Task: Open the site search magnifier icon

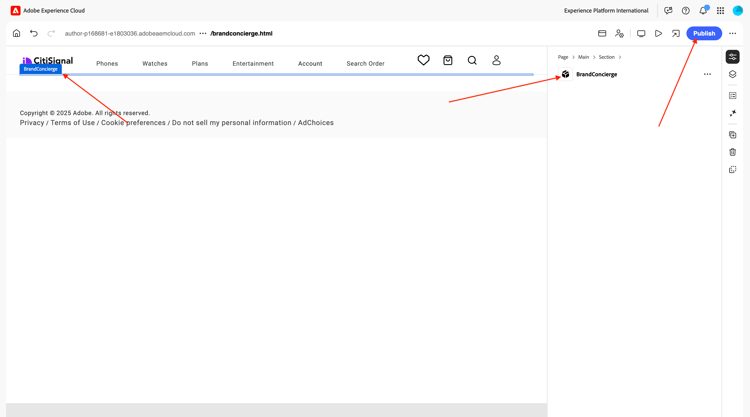Action: click(472, 60)
